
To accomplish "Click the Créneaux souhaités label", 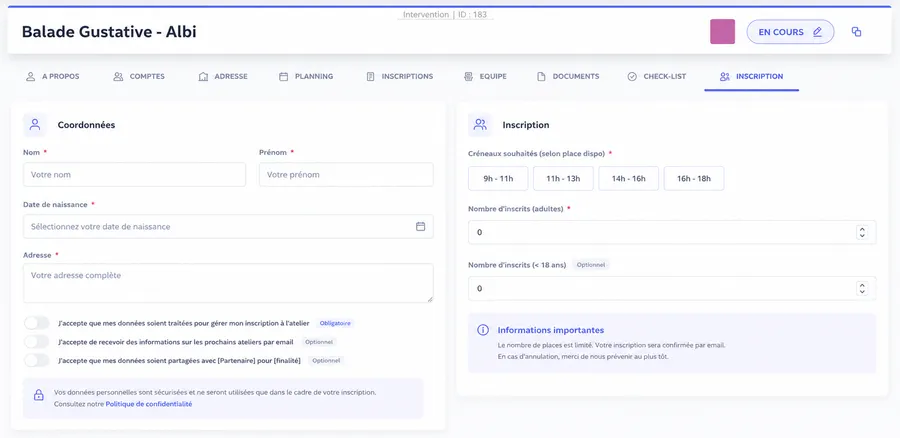I will click(x=537, y=154).
